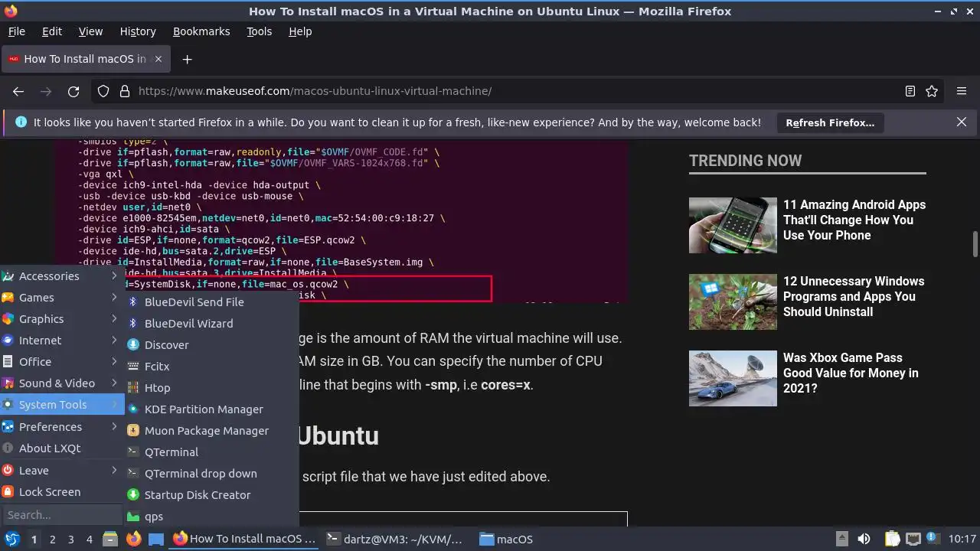Expand the Leave submenu
The image size is (980, 551).
[x=62, y=471]
